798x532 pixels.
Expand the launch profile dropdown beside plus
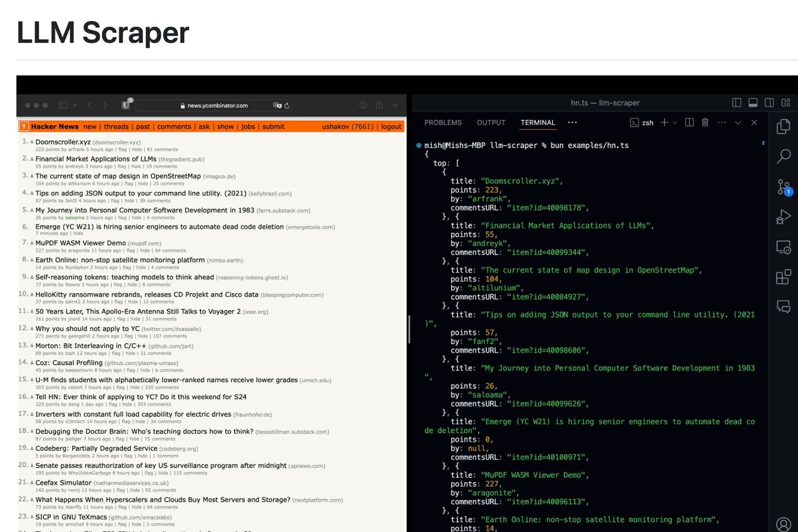click(x=674, y=123)
